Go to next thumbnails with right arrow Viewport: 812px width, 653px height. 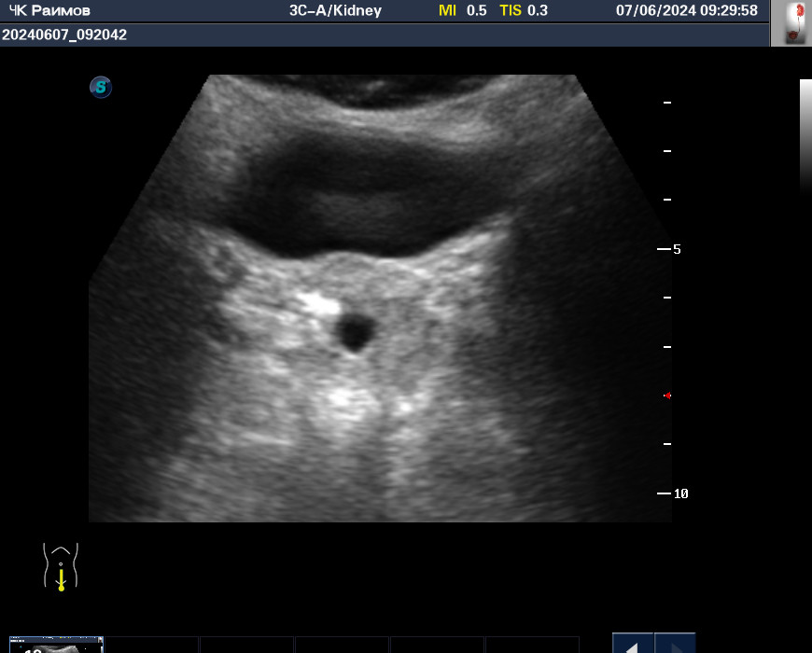point(676,643)
